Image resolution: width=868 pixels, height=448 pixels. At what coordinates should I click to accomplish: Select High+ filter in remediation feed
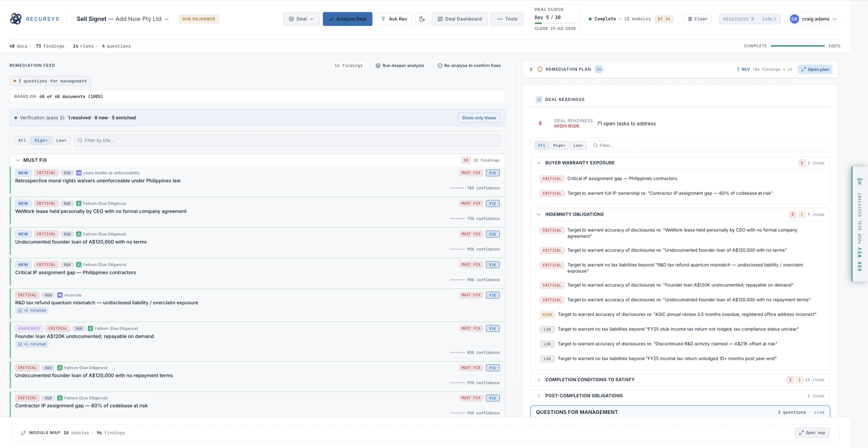point(41,140)
